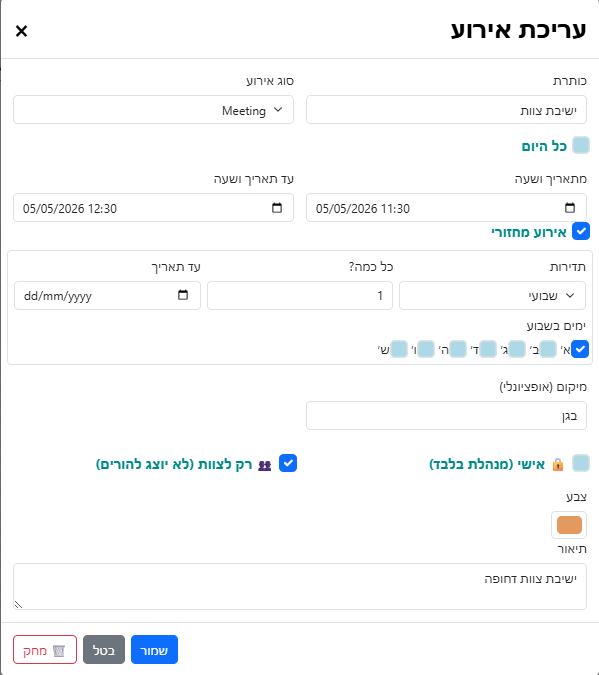Image resolution: width=599 pixels, height=675 pixels.
Task: Open the orange color swatch picker
Action: 569,525
